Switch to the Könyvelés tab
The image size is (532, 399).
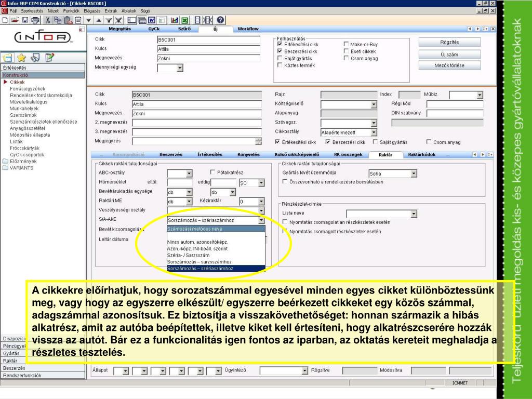point(249,155)
